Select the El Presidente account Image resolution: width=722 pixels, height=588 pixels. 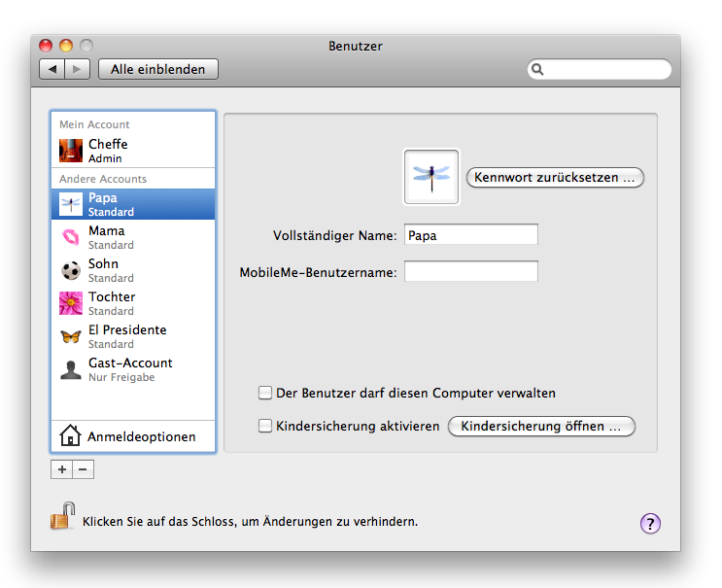pyautogui.click(x=71, y=336)
